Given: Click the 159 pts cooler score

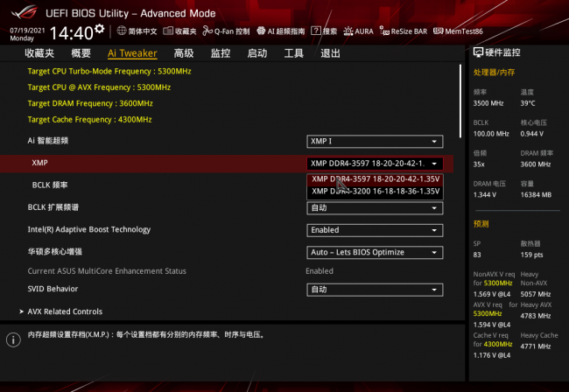Looking at the screenshot, I should (531, 255).
